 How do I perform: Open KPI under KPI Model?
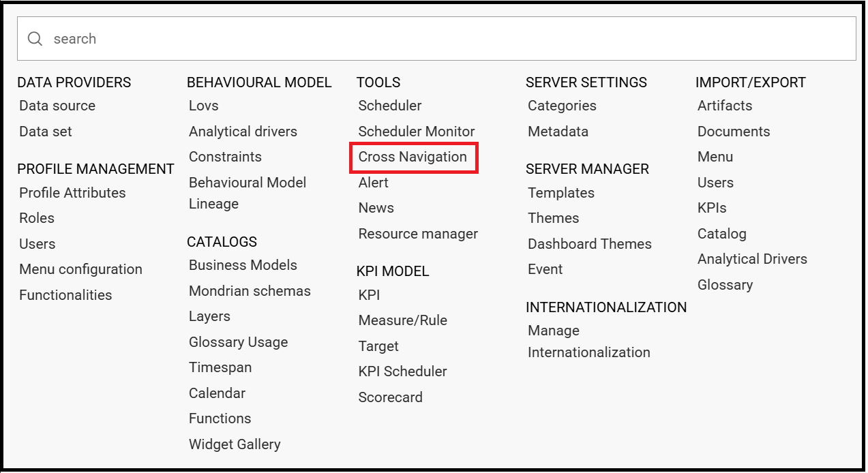369,295
